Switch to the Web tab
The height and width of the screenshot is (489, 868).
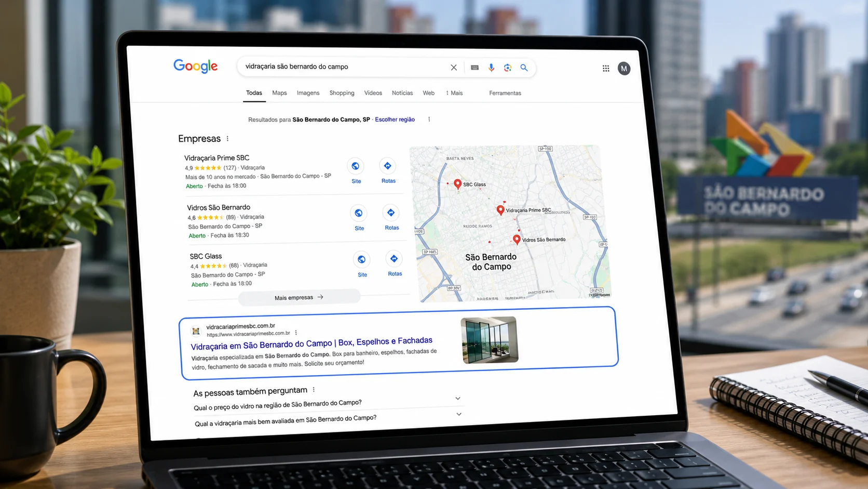[x=428, y=93]
